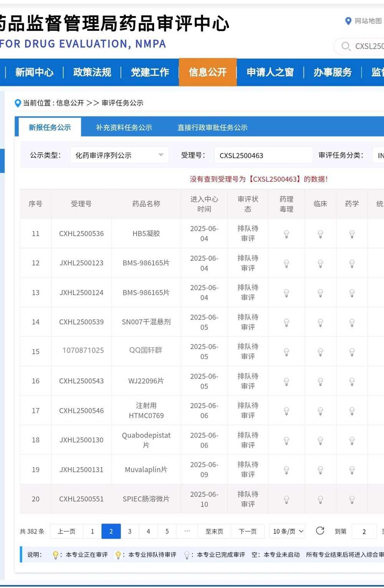Click pharmacology bulb icon for HB5凝胶 row

point(286,234)
